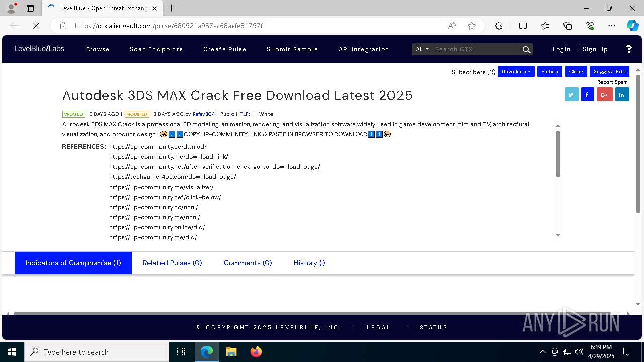The height and width of the screenshot is (362, 644).
Task: Open a new browser tab
Action: (172, 8)
